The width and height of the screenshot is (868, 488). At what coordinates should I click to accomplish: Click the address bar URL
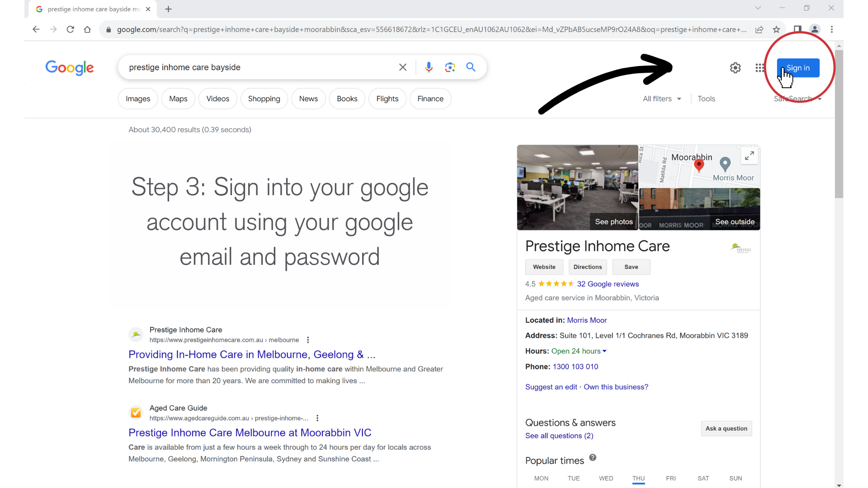click(431, 29)
